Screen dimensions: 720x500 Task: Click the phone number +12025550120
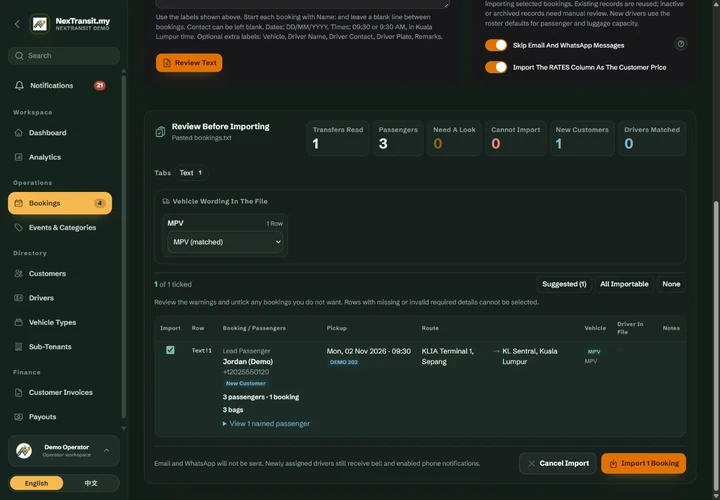coord(246,372)
